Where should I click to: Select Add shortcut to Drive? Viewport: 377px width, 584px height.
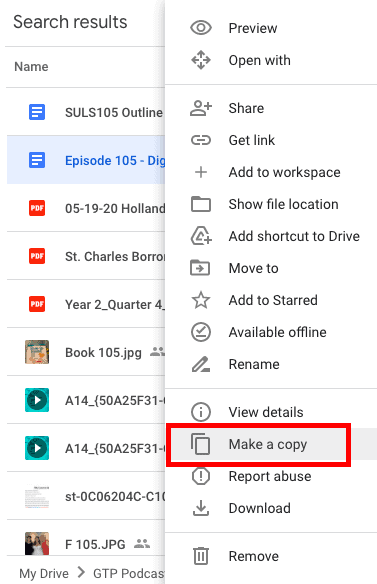(271, 236)
